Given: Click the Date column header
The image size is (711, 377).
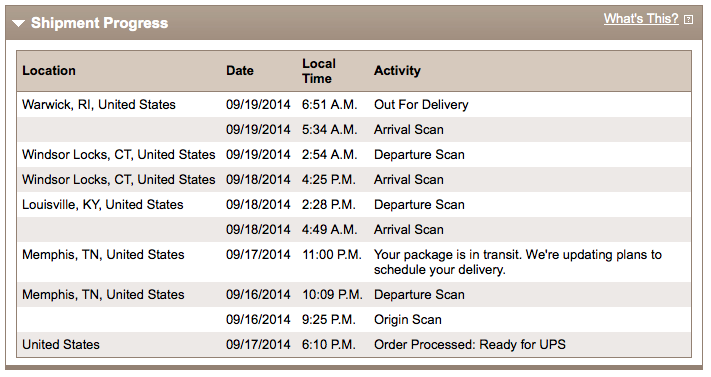Looking at the screenshot, I should click(x=240, y=70).
